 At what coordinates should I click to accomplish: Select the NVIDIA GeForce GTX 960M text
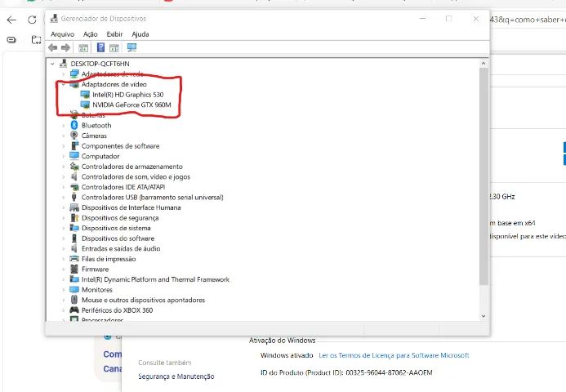(x=131, y=105)
